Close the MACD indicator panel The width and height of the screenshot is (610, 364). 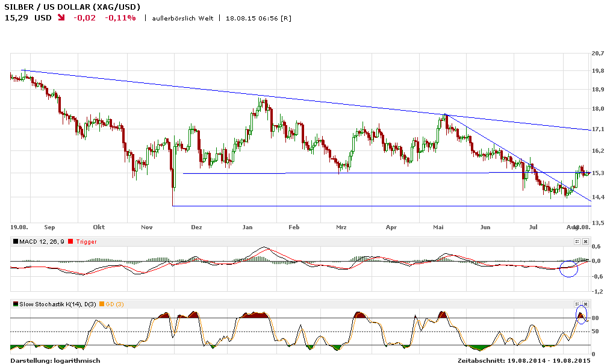(x=585, y=241)
